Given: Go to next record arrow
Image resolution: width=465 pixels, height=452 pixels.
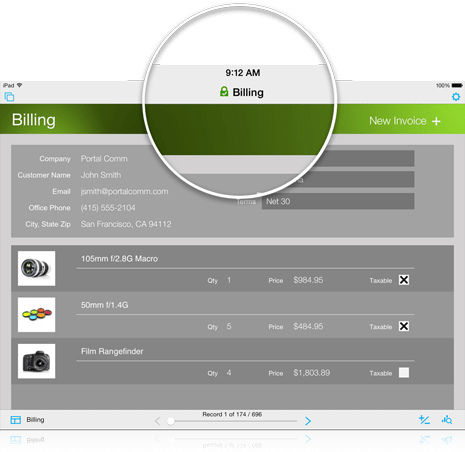Looking at the screenshot, I should pos(308,421).
